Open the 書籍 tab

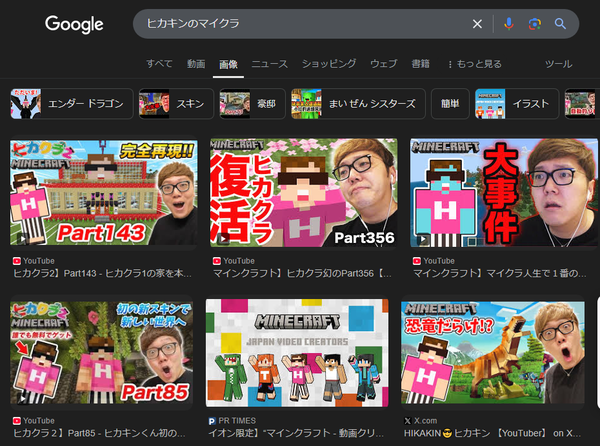click(420, 63)
